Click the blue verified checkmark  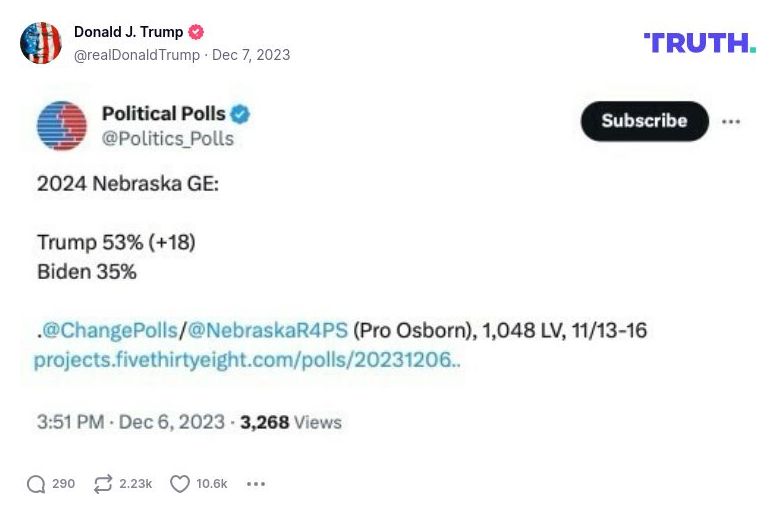pyautogui.click(x=240, y=114)
